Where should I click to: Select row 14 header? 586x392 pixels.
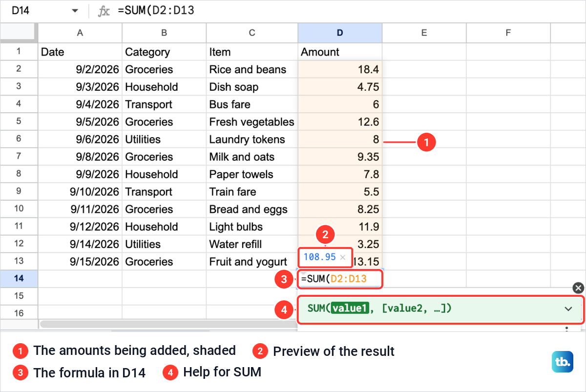click(x=19, y=279)
